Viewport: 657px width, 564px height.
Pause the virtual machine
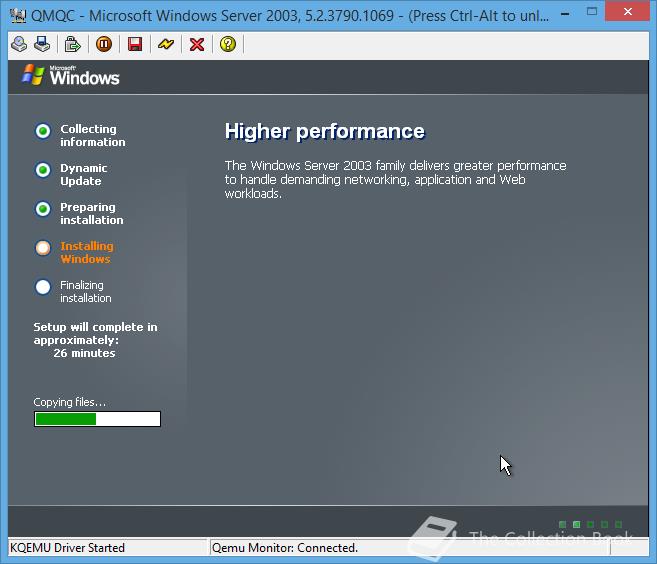[x=103, y=44]
